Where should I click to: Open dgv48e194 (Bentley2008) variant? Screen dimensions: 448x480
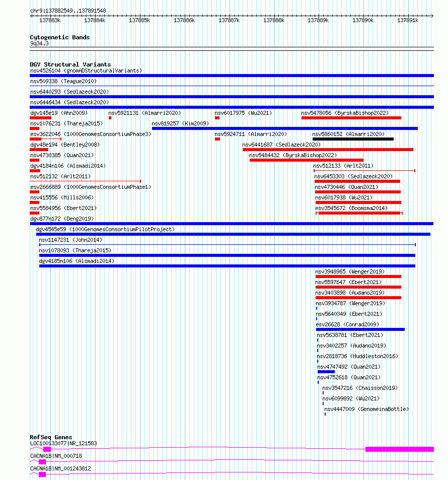[65, 145]
